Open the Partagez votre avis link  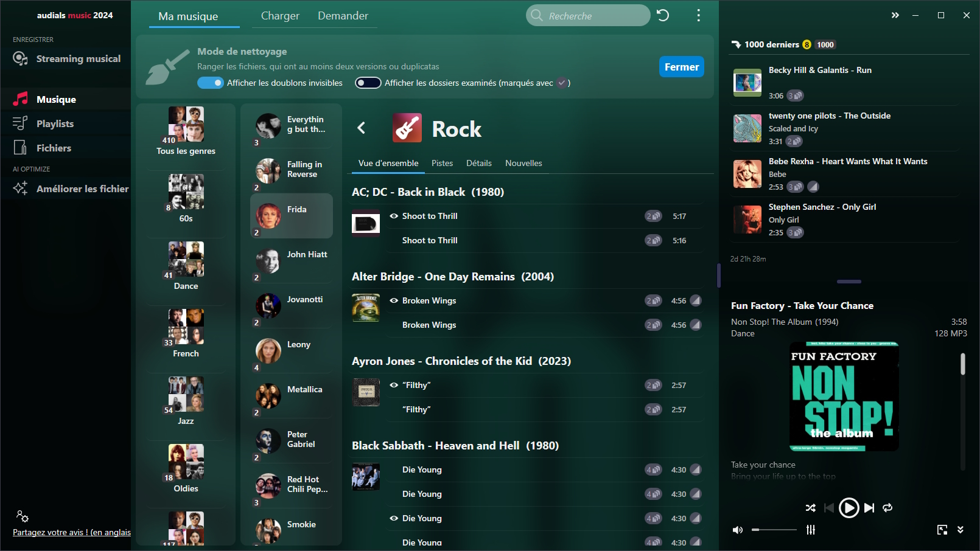tap(72, 532)
